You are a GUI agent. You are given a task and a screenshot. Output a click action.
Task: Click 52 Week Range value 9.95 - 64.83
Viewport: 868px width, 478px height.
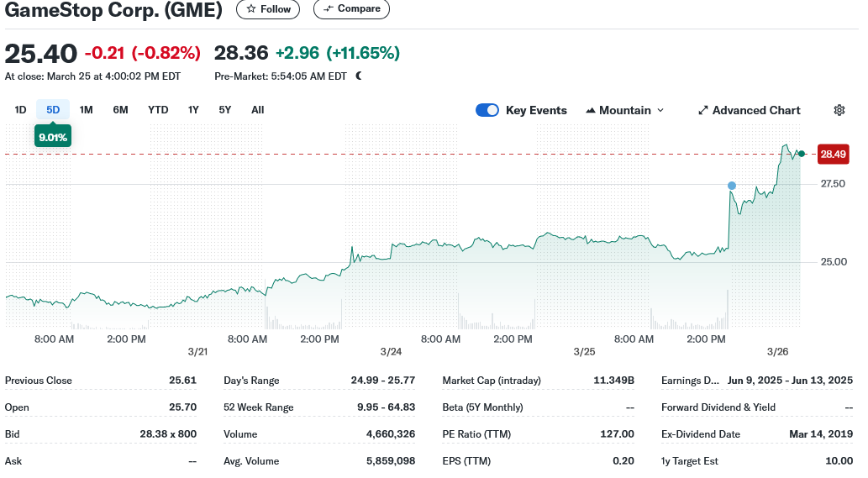tap(386, 407)
